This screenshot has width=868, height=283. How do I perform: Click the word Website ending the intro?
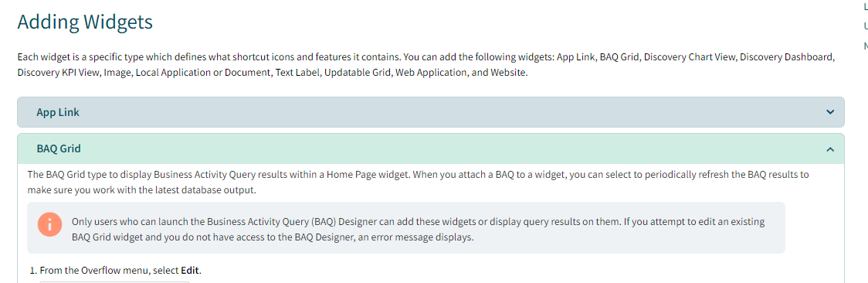pyautogui.click(x=508, y=73)
